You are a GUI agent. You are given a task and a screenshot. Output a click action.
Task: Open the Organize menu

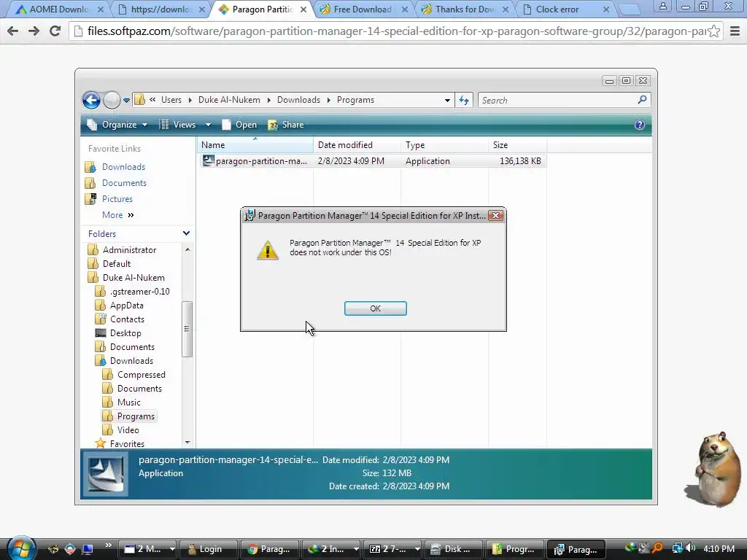coord(117,125)
